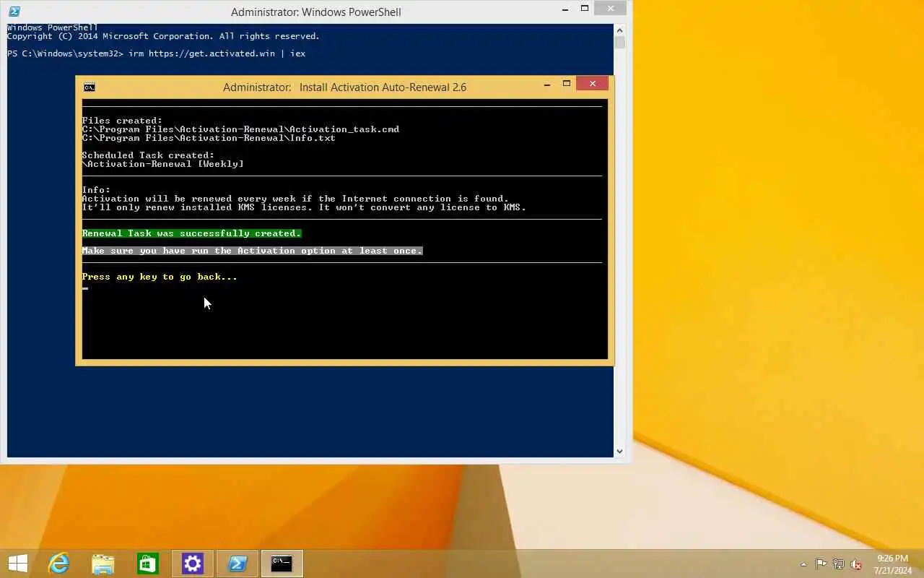Open the clock showing 9:26 PM
This screenshot has width=924, height=578.
point(892,564)
